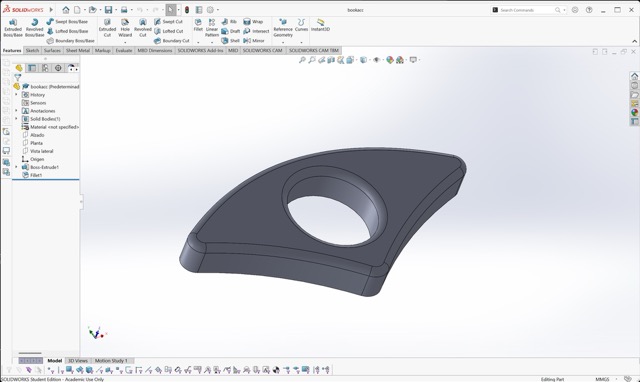Select the Revolved Boss/Base tool
The image size is (640, 382).
[34, 28]
